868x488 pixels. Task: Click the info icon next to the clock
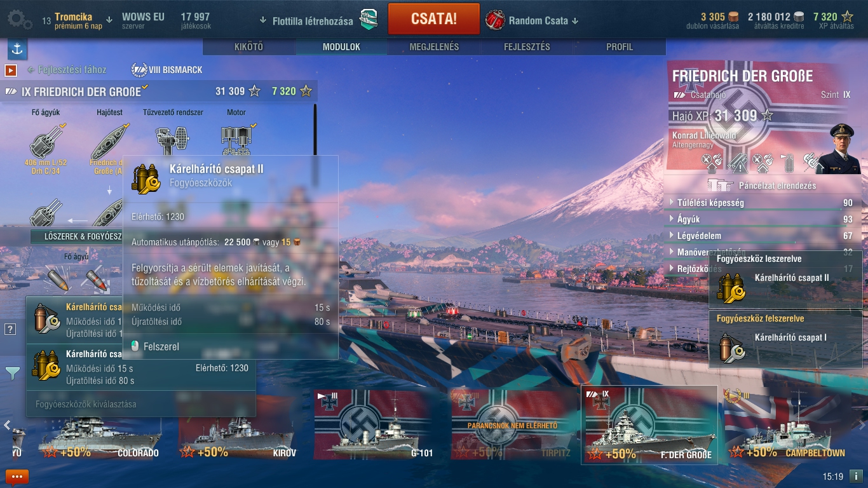click(x=855, y=476)
